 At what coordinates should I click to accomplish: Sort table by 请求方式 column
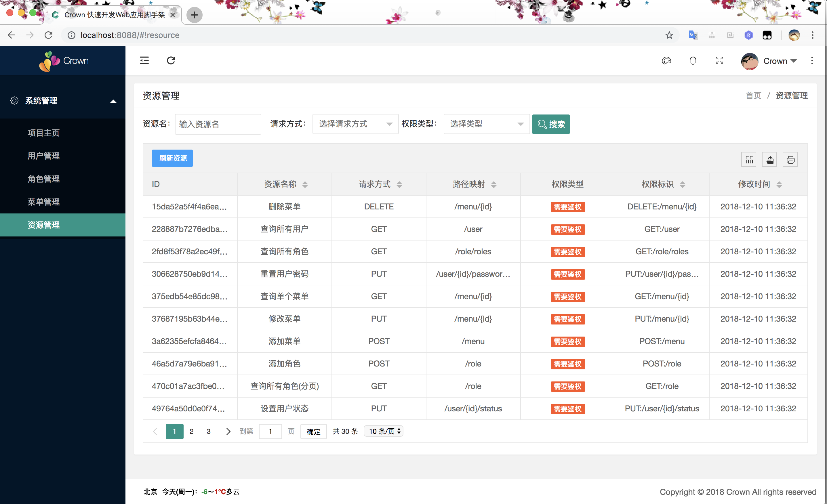point(399,184)
